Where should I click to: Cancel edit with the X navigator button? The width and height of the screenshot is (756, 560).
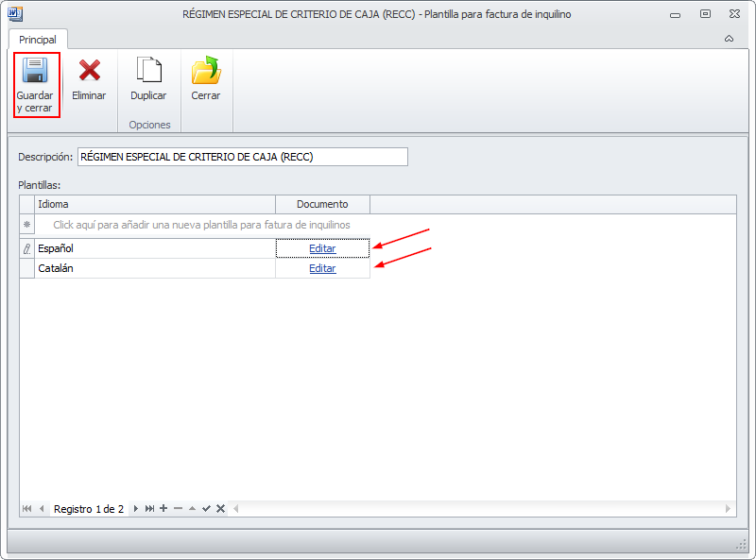pos(221,508)
